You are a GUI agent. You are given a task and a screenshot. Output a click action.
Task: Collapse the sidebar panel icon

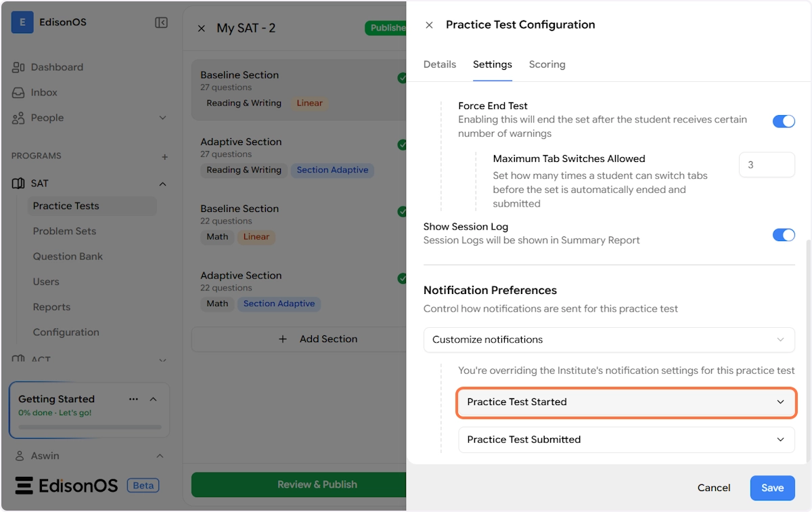[x=161, y=22]
